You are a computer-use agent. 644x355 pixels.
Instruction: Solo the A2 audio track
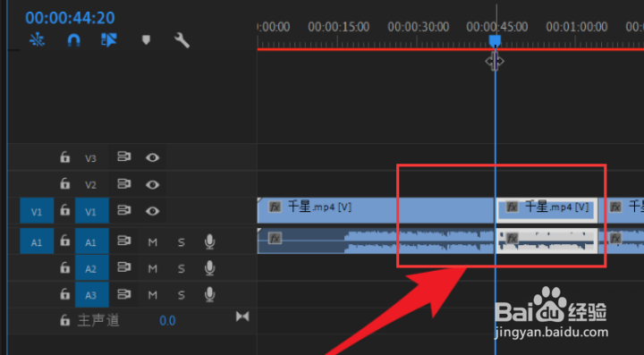[x=181, y=269]
